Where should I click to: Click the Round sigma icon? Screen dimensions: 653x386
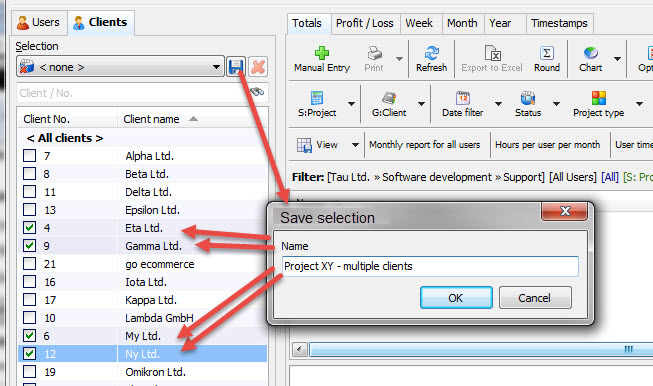click(x=546, y=53)
